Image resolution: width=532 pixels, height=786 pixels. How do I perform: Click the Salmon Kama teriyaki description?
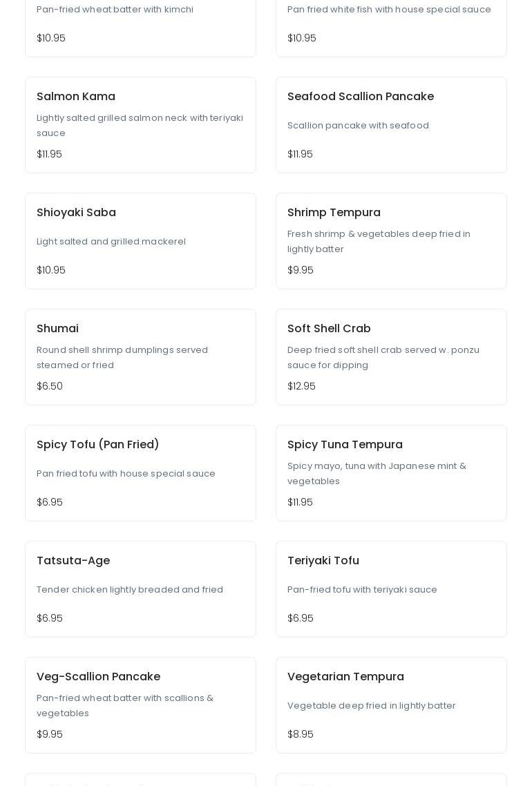coord(140,125)
